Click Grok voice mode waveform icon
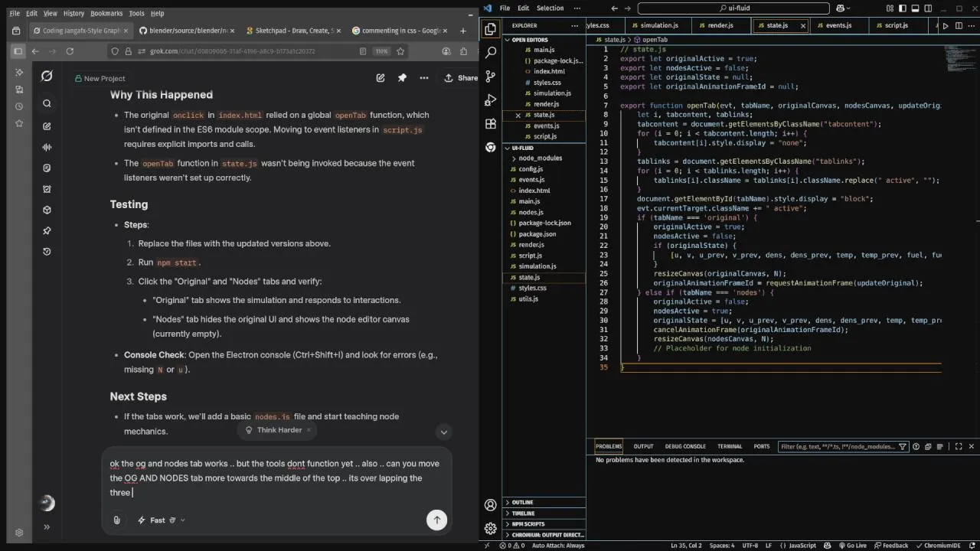 click(47, 147)
